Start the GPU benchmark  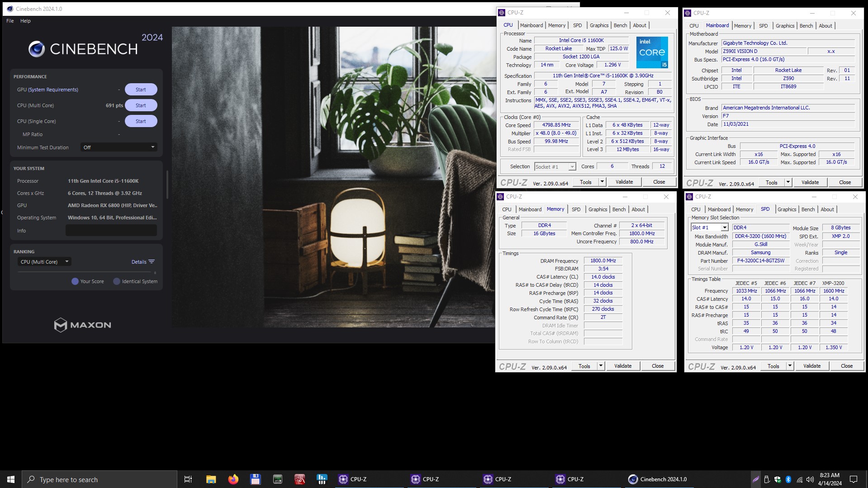[141, 90]
